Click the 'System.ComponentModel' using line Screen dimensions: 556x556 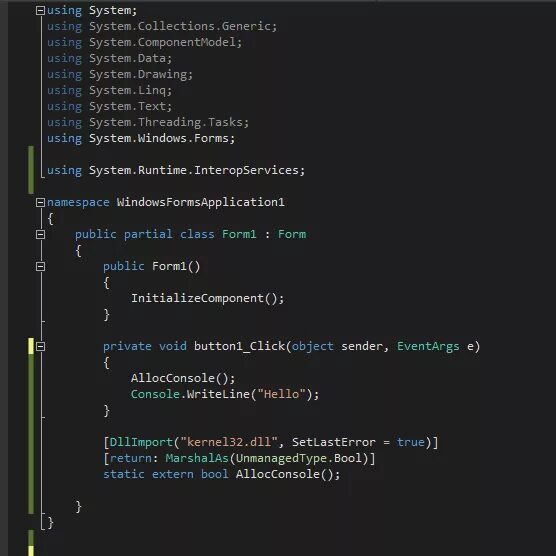[145, 43]
